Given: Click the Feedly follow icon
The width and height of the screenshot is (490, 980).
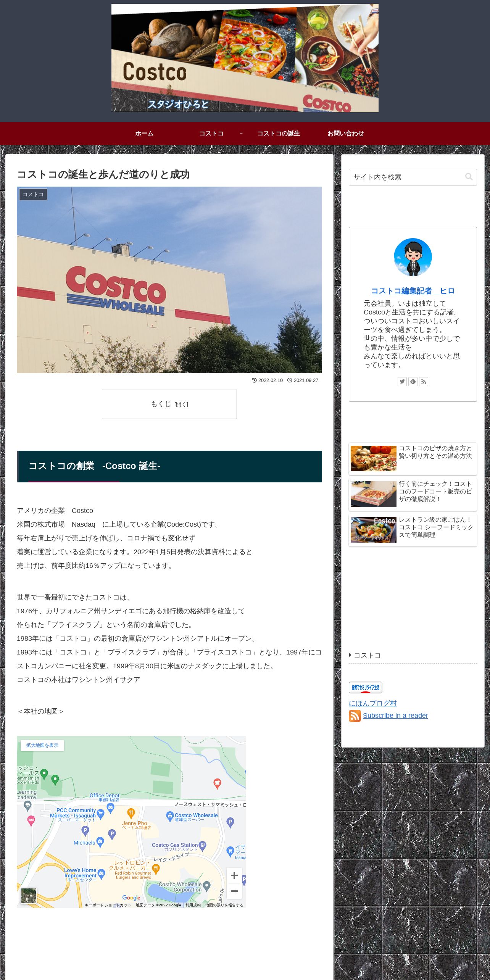Looking at the screenshot, I should [413, 382].
